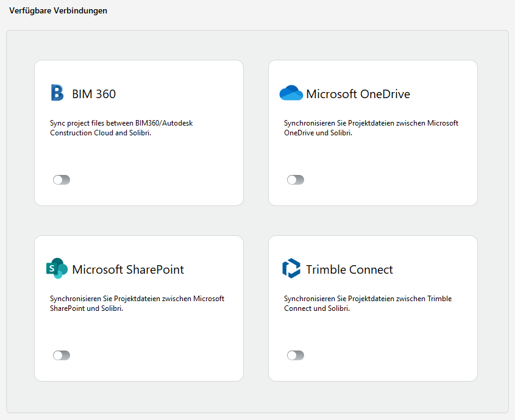Select the BIM 360 card title

[x=94, y=94]
